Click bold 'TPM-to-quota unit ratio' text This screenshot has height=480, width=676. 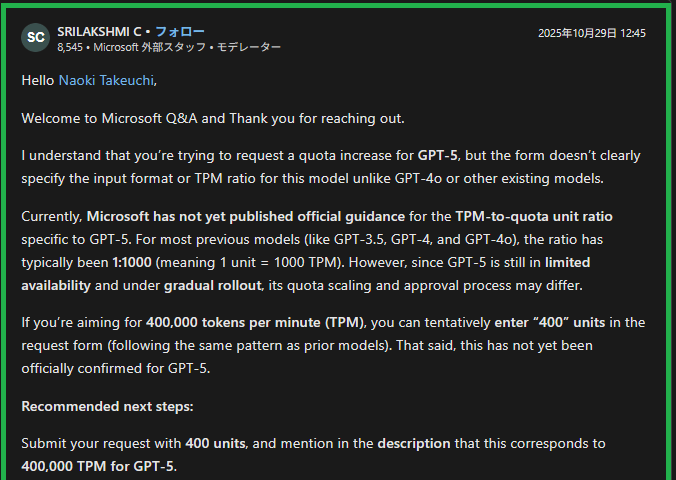(534, 216)
